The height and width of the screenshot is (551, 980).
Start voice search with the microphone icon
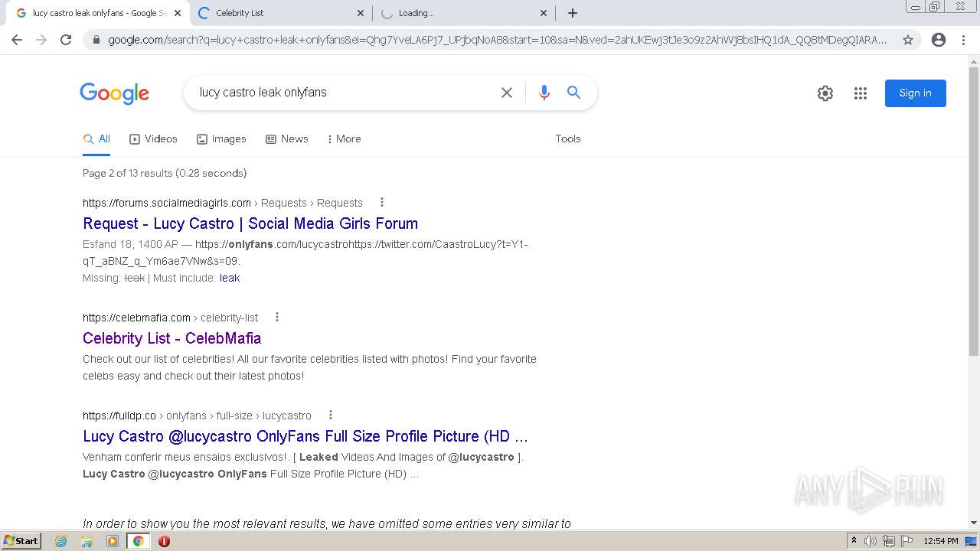tap(544, 93)
